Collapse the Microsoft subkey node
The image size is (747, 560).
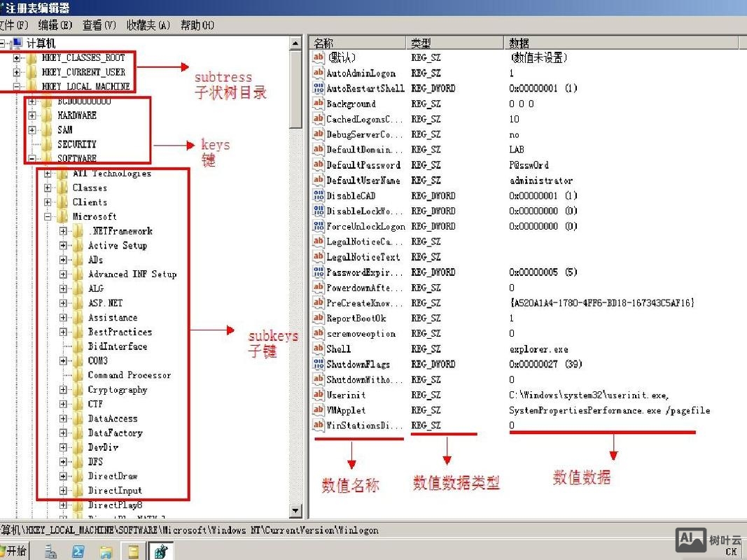(47, 217)
